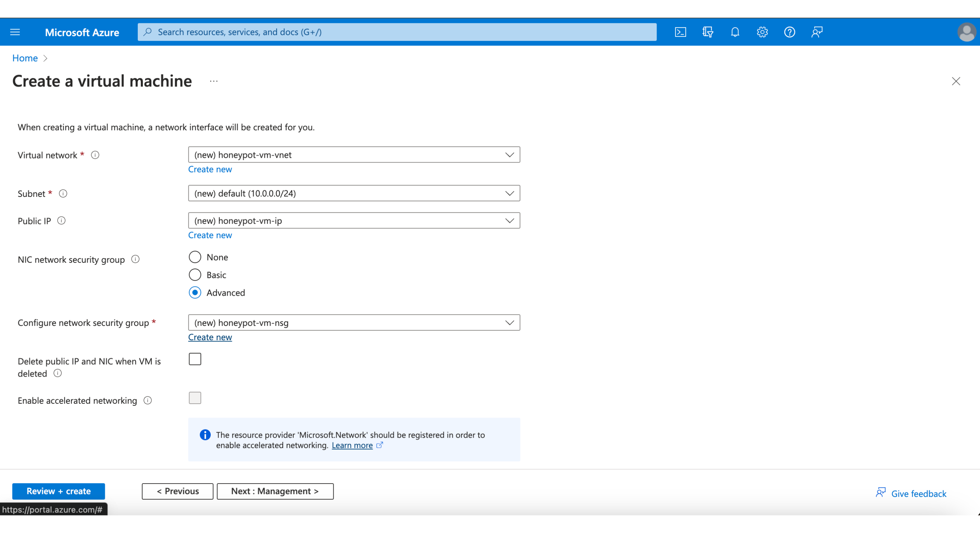Open the Cloud Shell icon
The image size is (980, 533).
680,32
